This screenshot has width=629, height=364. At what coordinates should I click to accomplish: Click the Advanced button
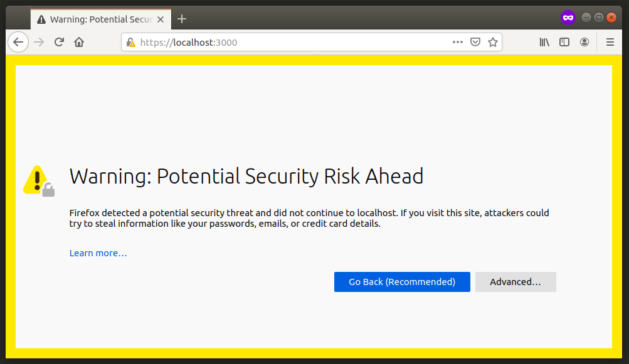tap(515, 282)
